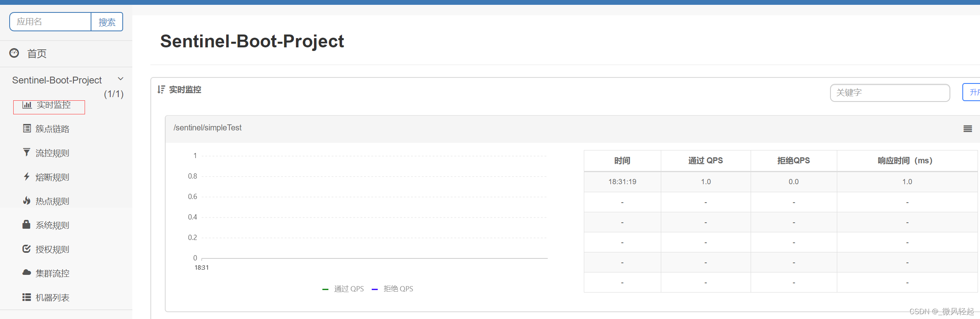Click the dashboard icon next to 首页
The width and height of the screenshot is (980, 319).
[14, 53]
